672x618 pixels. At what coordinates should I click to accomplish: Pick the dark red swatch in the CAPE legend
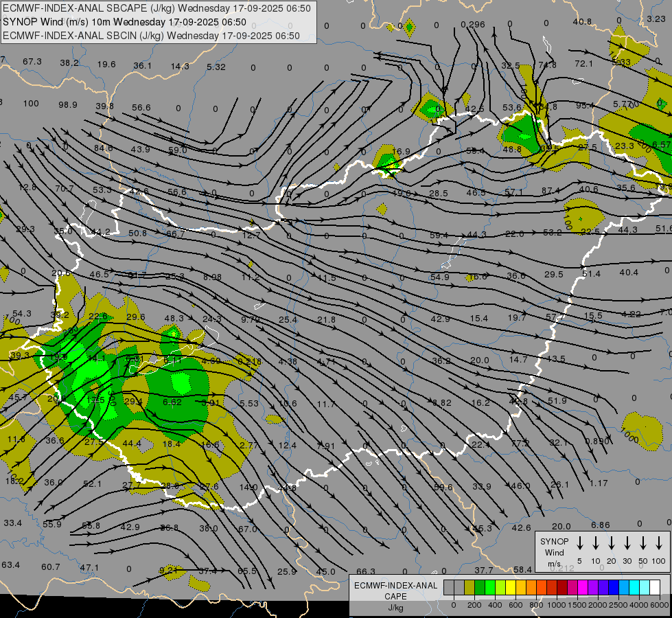562,588
